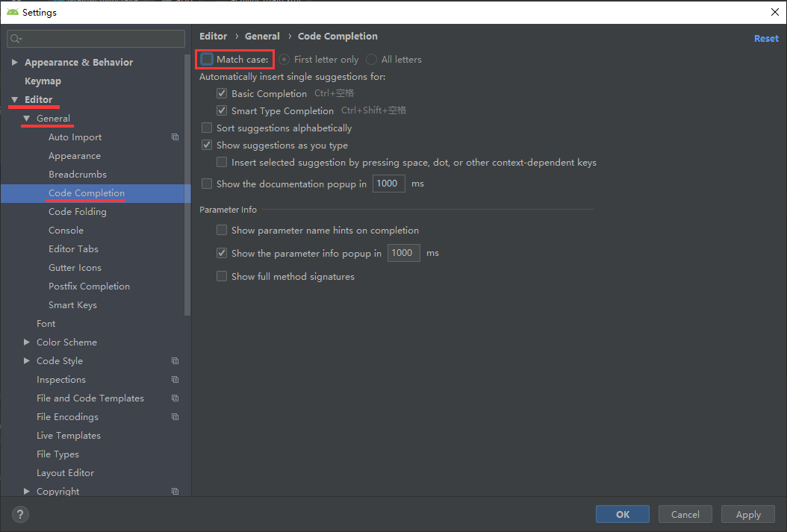Uncheck Smart Type Completion auto-insert

point(221,111)
